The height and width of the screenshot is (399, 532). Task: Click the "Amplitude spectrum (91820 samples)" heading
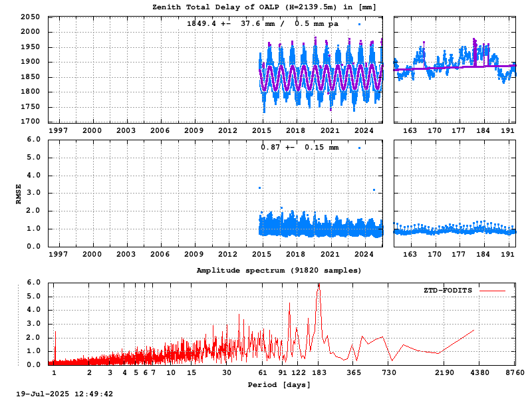tap(279, 271)
